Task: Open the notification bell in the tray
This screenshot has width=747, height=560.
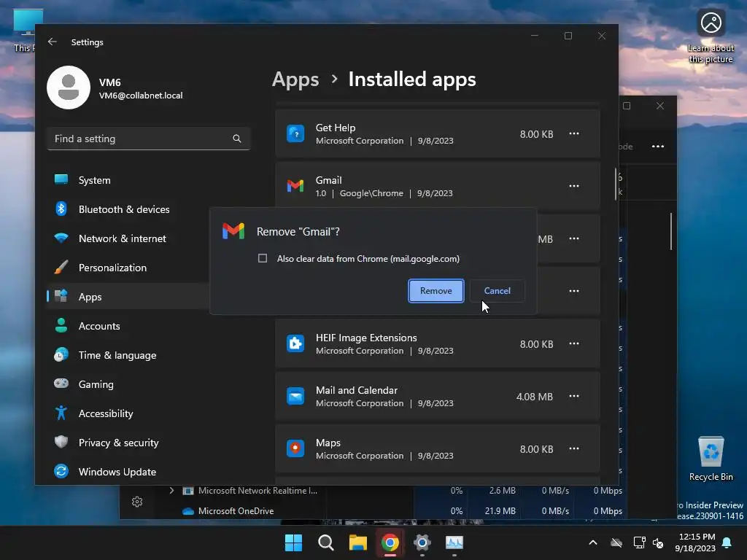Action: pos(727,542)
